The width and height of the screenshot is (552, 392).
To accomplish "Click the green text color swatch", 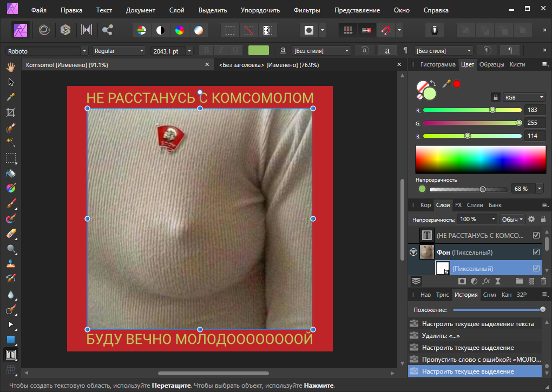I will (259, 51).
